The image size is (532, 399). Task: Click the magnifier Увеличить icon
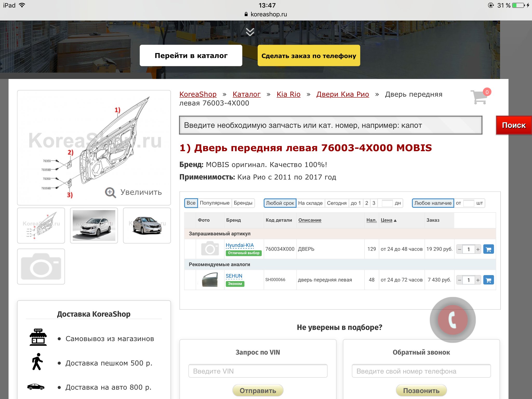110,192
